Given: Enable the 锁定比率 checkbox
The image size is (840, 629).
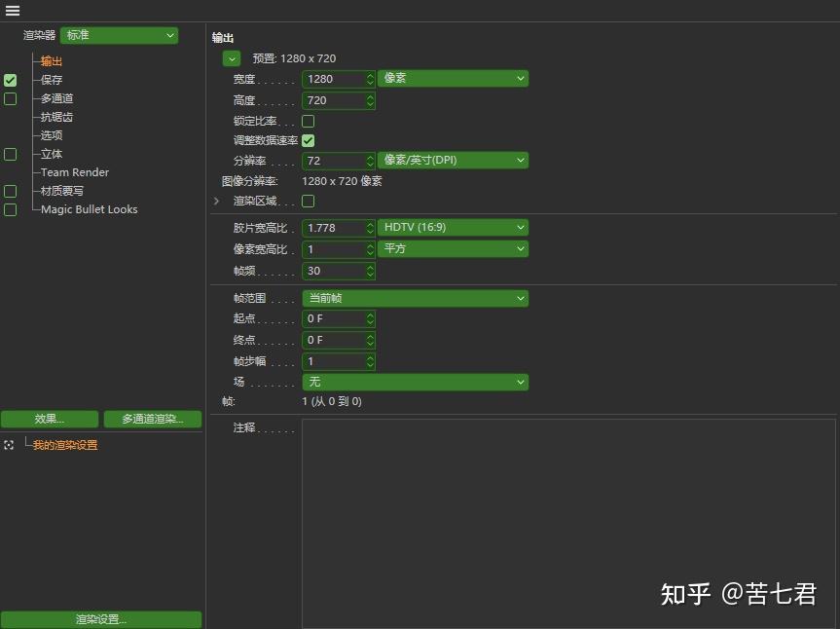Looking at the screenshot, I should pyautogui.click(x=307, y=120).
